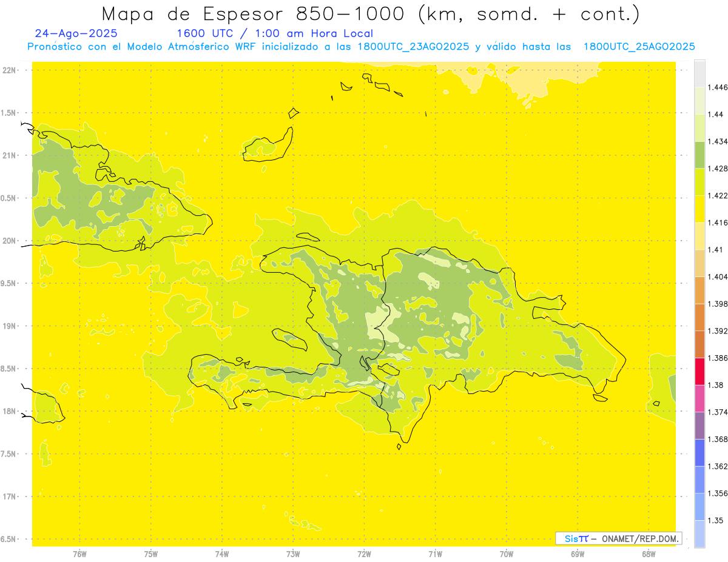Pick the orange swatch between 1.392 and 1.398

[699, 317]
